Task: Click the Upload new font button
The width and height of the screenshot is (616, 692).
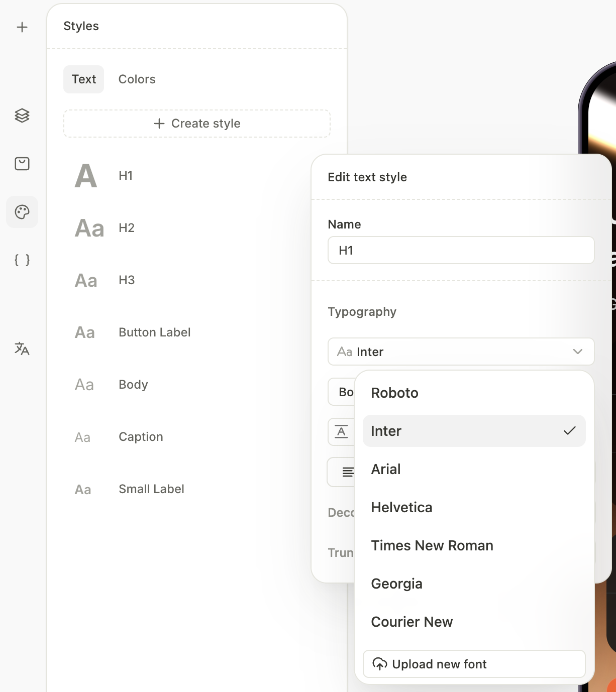Action: click(x=474, y=664)
